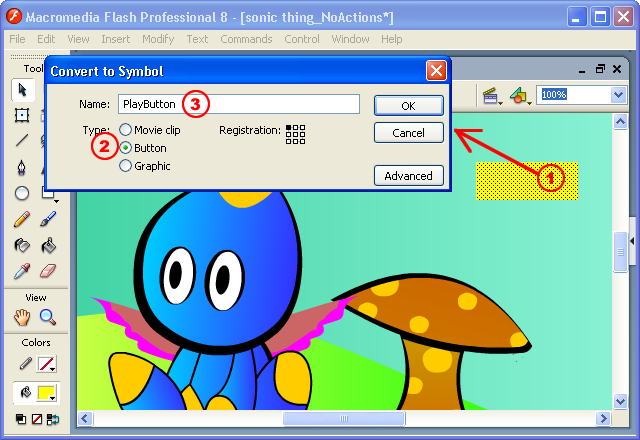This screenshot has width=640, height=440.
Task: Select the Free Transform tool
Action: coord(22,115)
